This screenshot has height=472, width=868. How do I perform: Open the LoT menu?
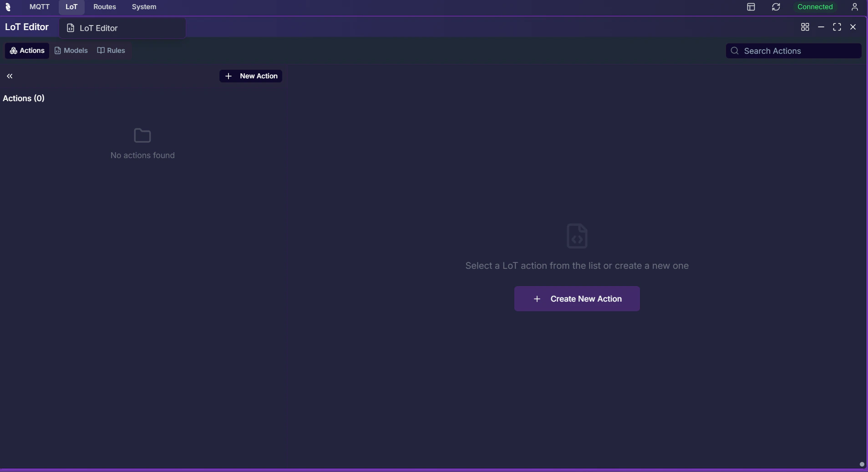(71, 7)
